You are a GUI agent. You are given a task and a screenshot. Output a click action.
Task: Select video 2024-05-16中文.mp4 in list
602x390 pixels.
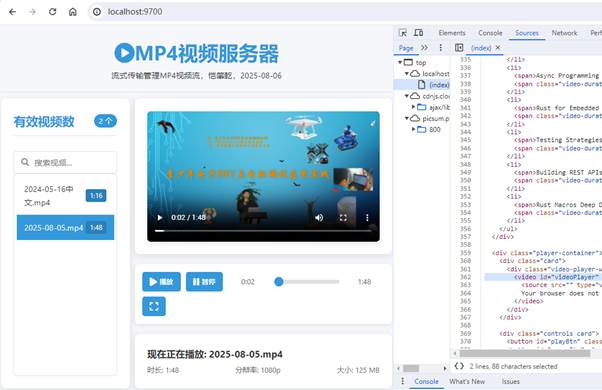[x=65, y=196]
